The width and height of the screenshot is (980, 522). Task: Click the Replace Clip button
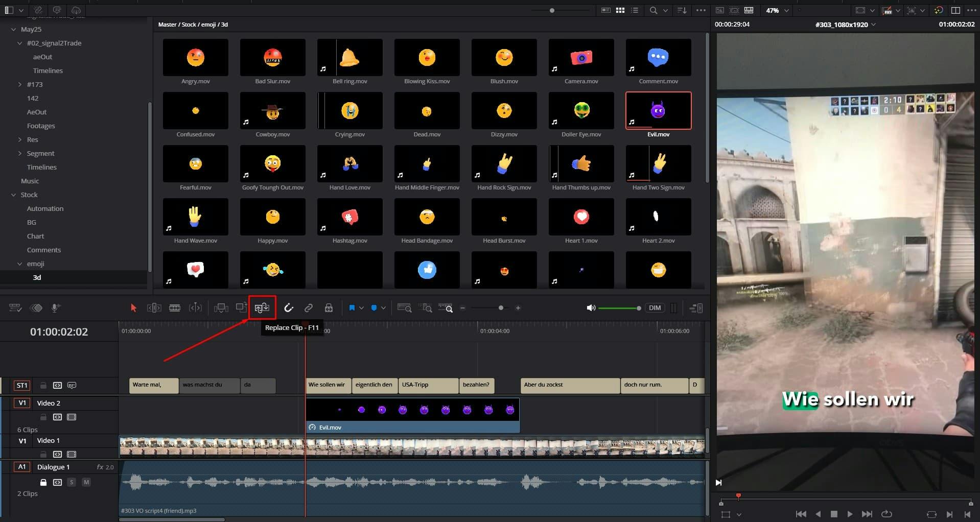click(x=262, y=308)
